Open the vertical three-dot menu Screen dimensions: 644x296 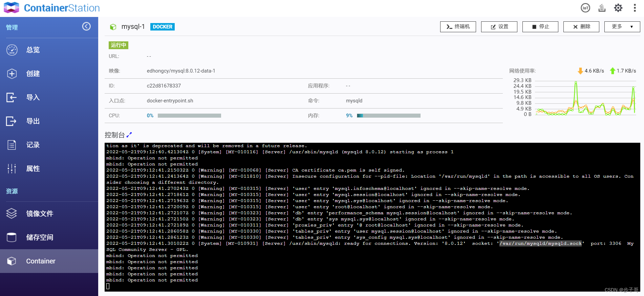pyautogui.click(x=635, y=8)
